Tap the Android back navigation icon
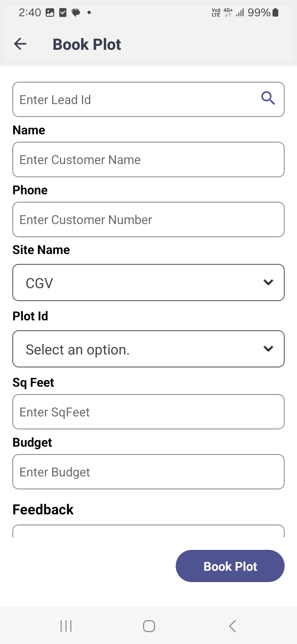 point(233,626)
